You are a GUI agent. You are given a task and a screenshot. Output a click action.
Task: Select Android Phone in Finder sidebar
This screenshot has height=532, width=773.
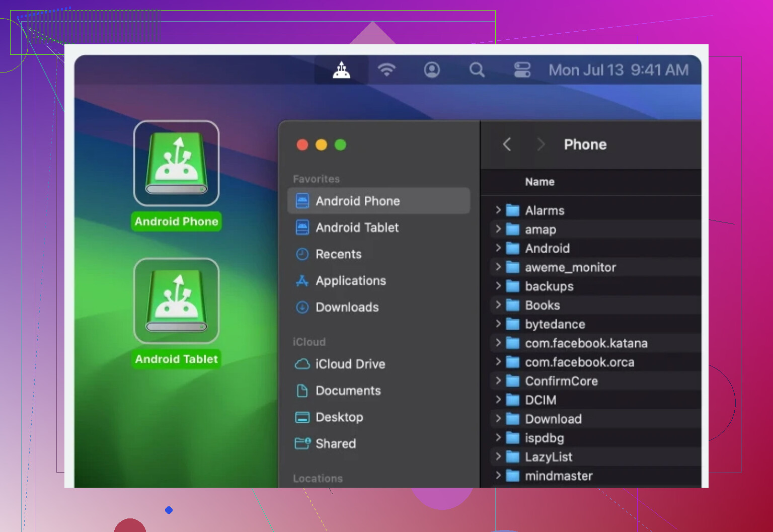click(378, 201)
